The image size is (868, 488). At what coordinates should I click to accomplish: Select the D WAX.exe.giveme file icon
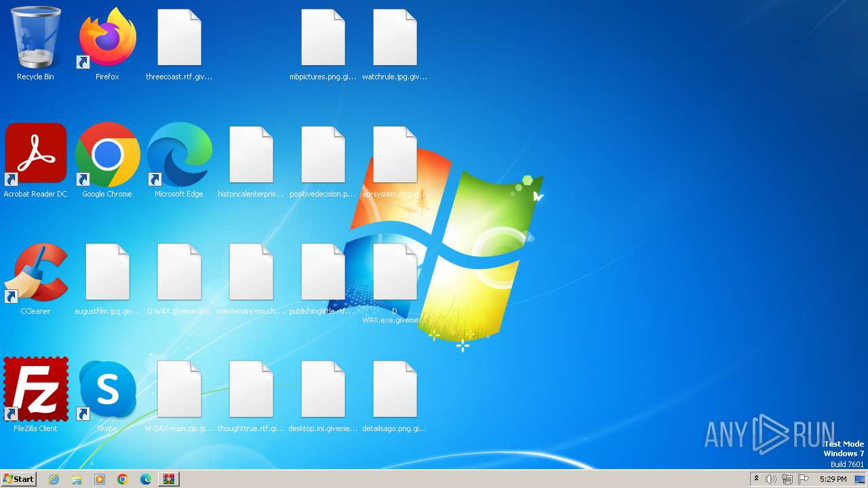tap(395, 272)
